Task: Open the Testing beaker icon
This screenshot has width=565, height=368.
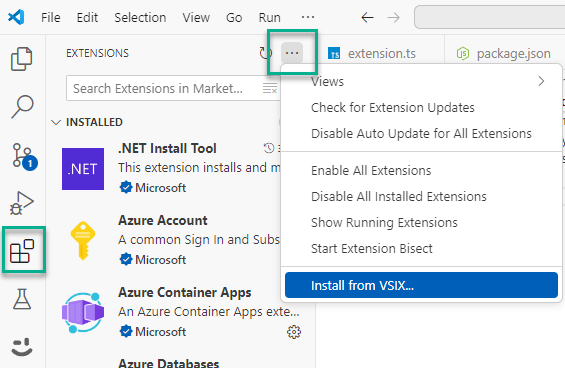Action: click(x=22, y=299)
